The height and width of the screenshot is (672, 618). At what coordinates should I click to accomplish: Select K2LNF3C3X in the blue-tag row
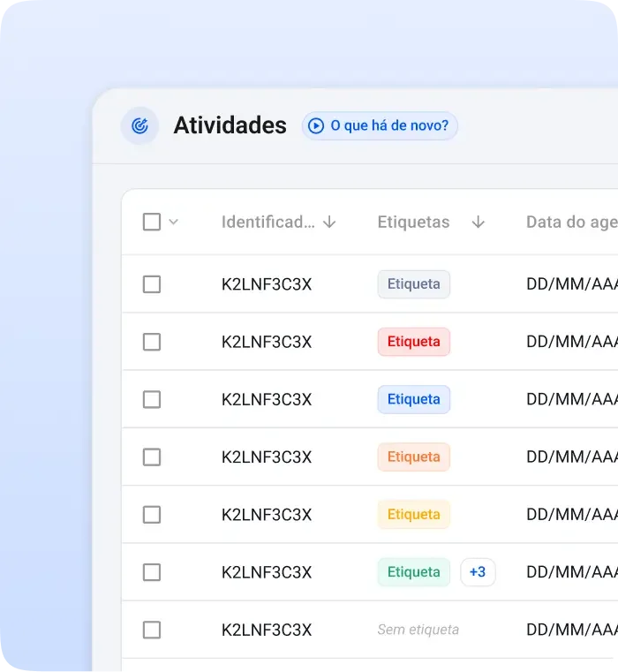(x=267, y=400)
